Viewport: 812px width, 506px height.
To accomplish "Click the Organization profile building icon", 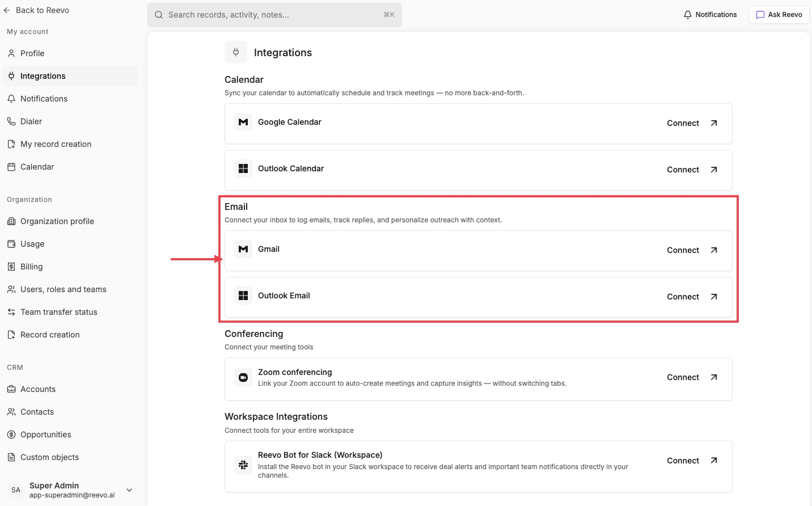I will [x=11, y=221].
